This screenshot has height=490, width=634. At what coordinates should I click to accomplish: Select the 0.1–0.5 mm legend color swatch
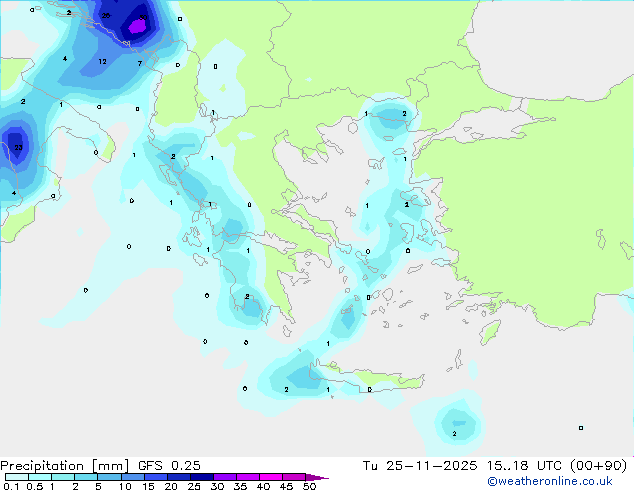17,477
